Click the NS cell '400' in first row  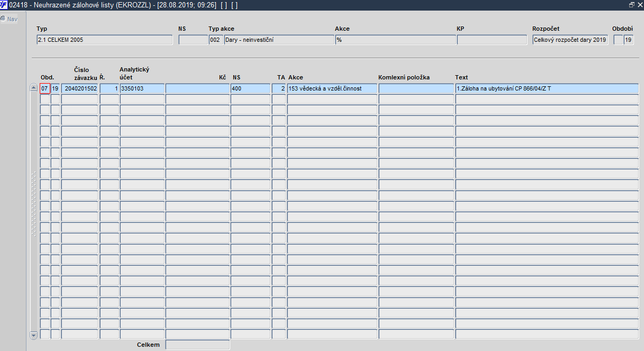[x=251, y=88]
